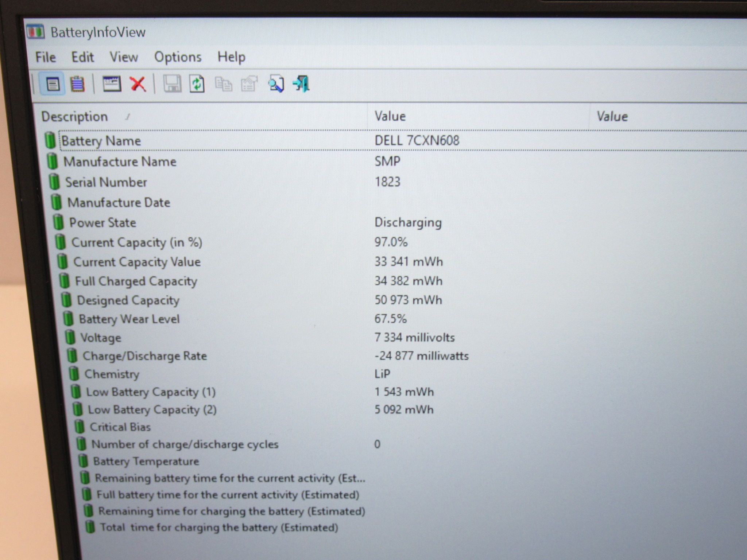Open the View menu

124,57
